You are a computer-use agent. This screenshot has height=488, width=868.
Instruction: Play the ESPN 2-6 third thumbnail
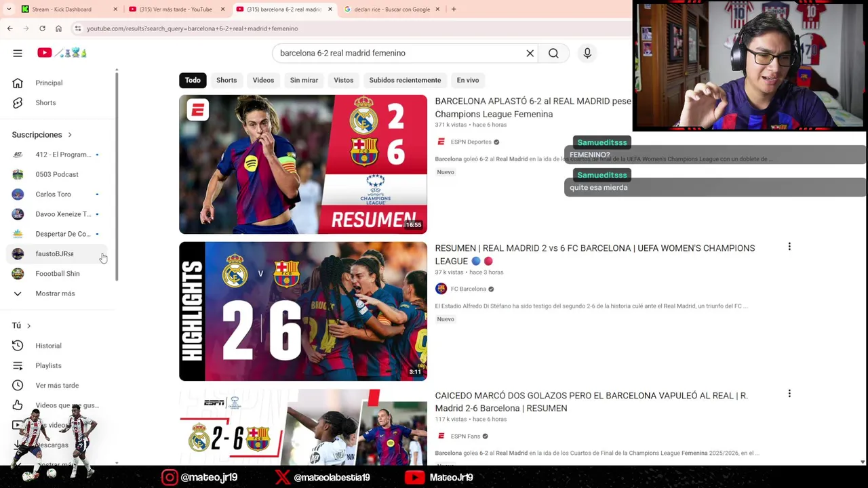303,427
